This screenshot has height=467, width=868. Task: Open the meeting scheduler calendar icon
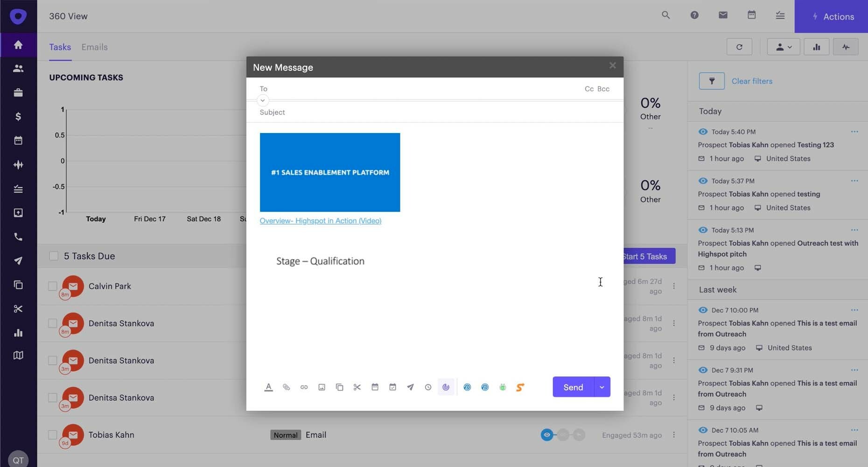375,387
